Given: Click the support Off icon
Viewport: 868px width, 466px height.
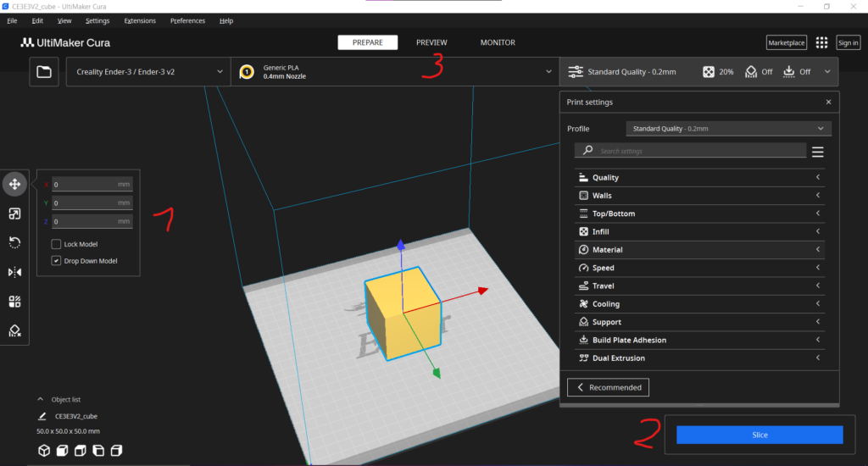Looking at the screenshot, I should 751,72.
